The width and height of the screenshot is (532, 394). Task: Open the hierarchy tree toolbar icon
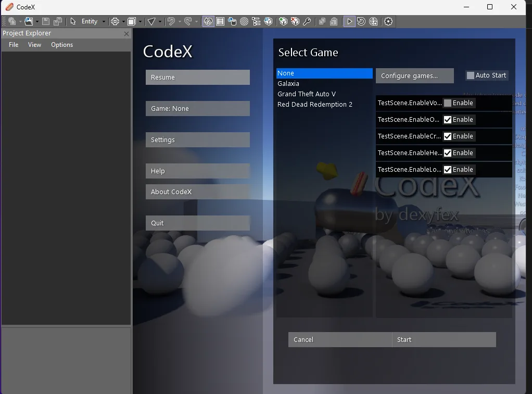pyautogui.click(x=256, y=21)
